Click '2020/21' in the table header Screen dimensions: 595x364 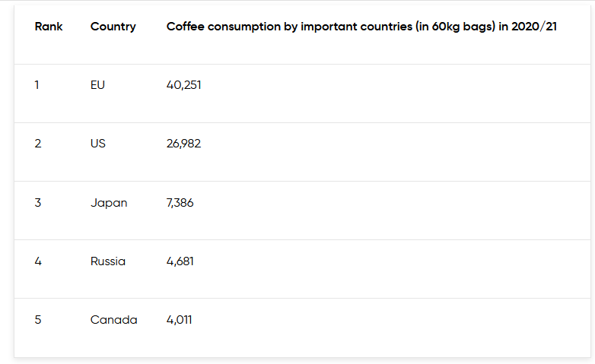536,27
